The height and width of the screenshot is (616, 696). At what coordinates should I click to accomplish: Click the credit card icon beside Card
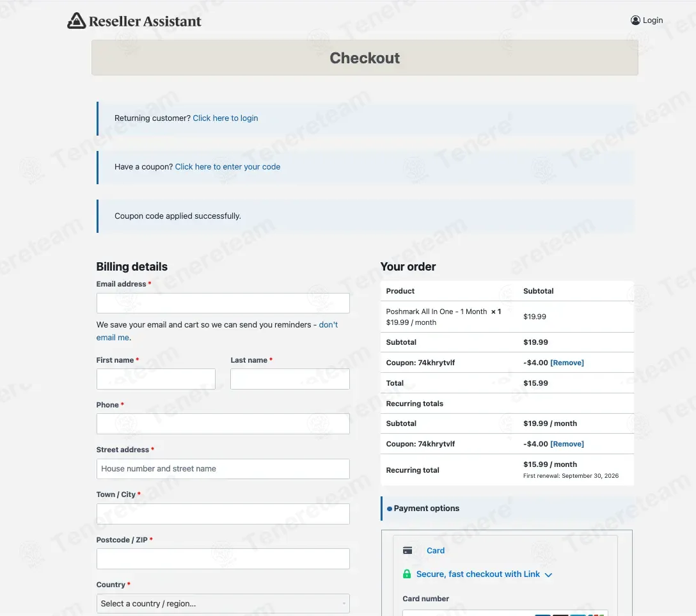pos(407,550)
